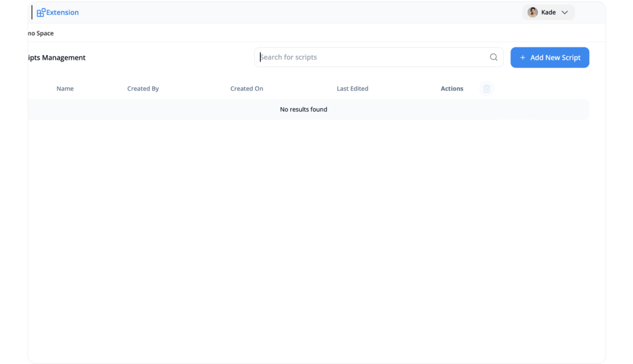This screenshot has width=633, height=364.
Task: Click the Extension grid icon
Action: pyautogui.click(x=41, y=13)
